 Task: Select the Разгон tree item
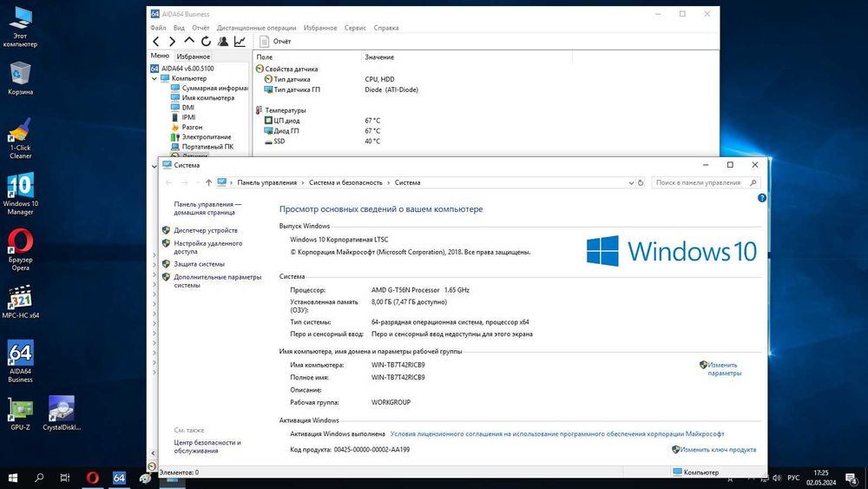[x=187, y=128]
